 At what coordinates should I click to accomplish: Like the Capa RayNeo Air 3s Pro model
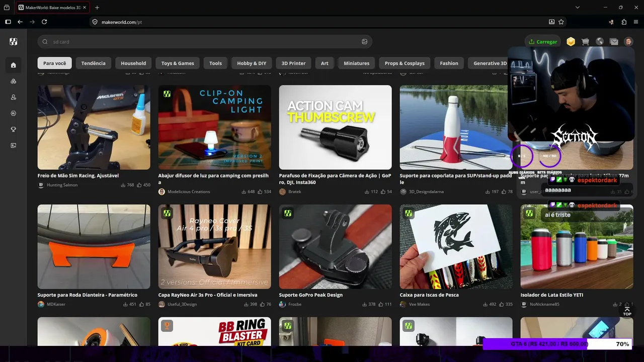coord(262,304)
